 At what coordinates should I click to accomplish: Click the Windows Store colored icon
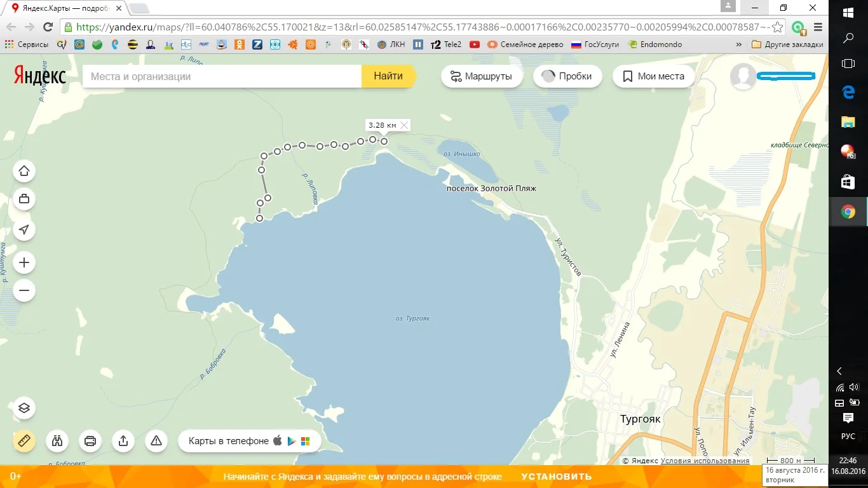(305, 441)
